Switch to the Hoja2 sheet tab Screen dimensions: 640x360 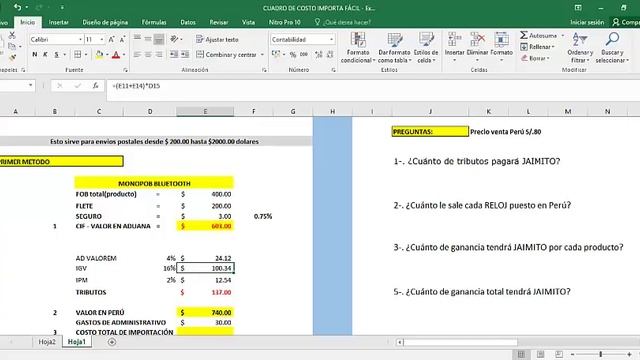tap(47, 342)
